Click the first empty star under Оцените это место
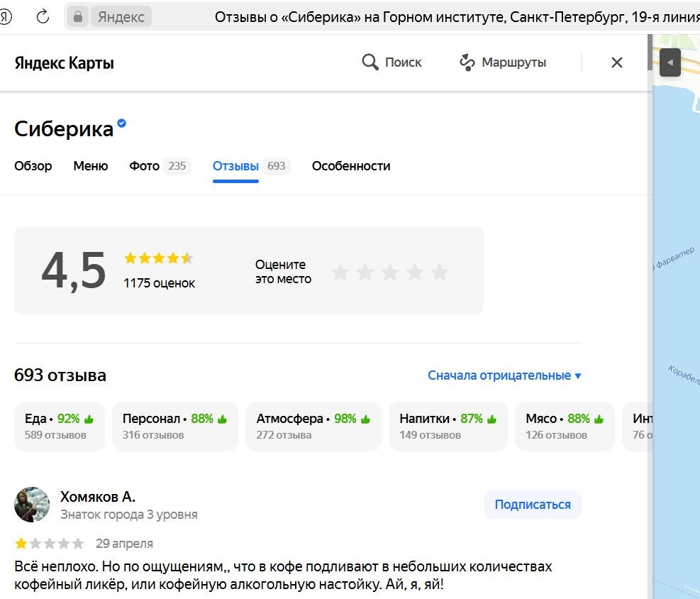This screenshot has width=700, height=599. (341, 271)
